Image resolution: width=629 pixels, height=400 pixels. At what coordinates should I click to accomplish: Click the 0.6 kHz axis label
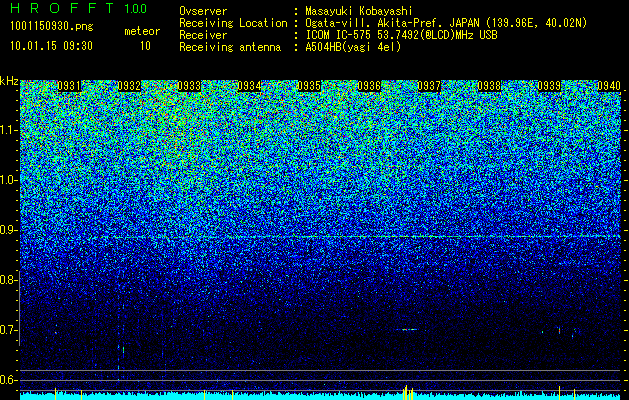pos(9,380)
